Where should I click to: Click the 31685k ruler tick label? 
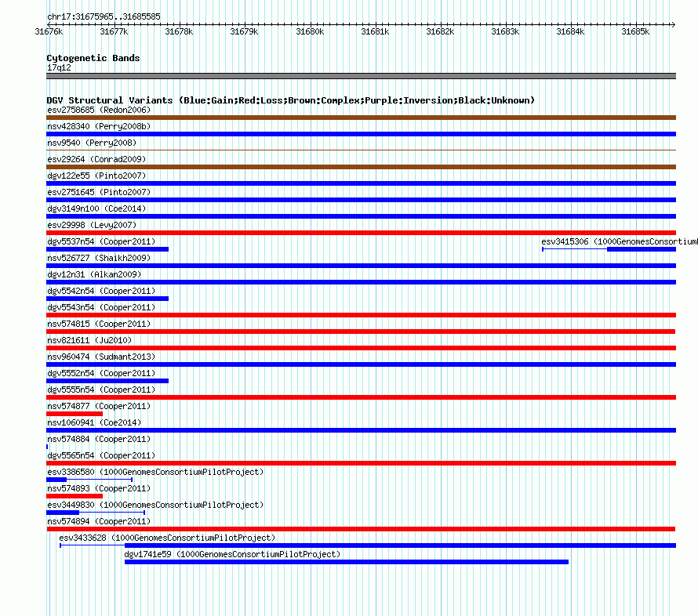[635, 31]
